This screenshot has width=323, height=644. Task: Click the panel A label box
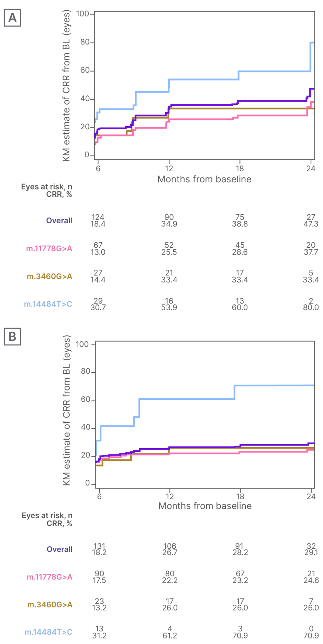click(12, 18)
